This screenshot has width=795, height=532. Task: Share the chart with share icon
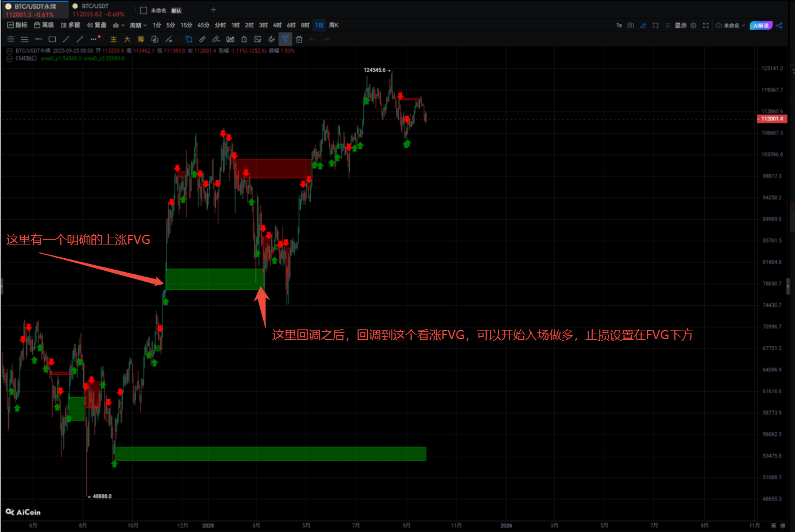[779, 25]
